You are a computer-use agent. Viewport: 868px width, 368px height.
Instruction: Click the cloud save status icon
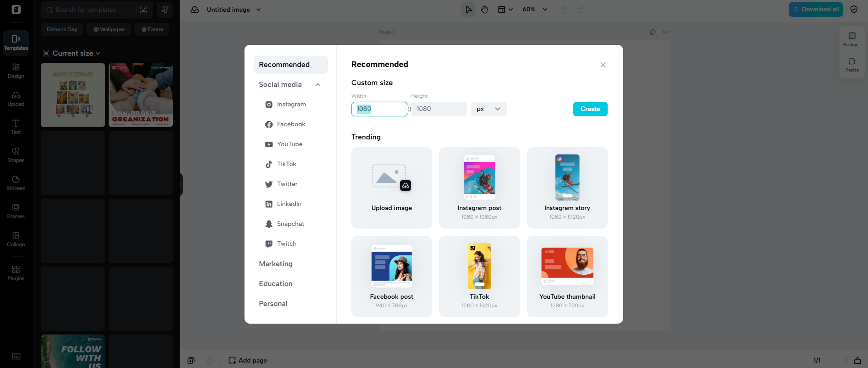point(195,10)
